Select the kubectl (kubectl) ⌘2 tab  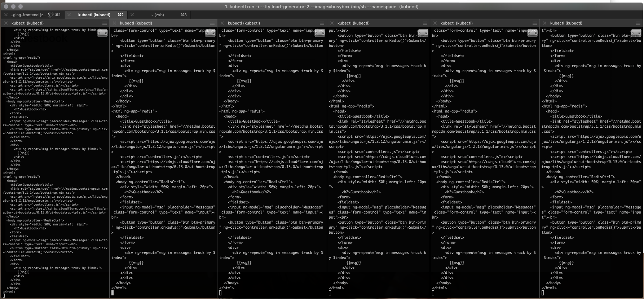point(97,15)
